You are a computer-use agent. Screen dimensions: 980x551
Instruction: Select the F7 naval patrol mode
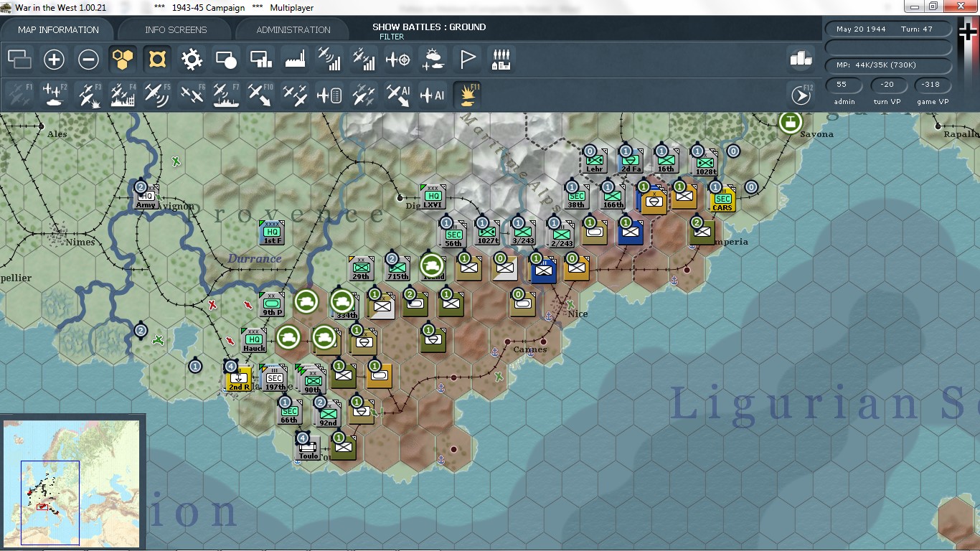click(226, 95)
